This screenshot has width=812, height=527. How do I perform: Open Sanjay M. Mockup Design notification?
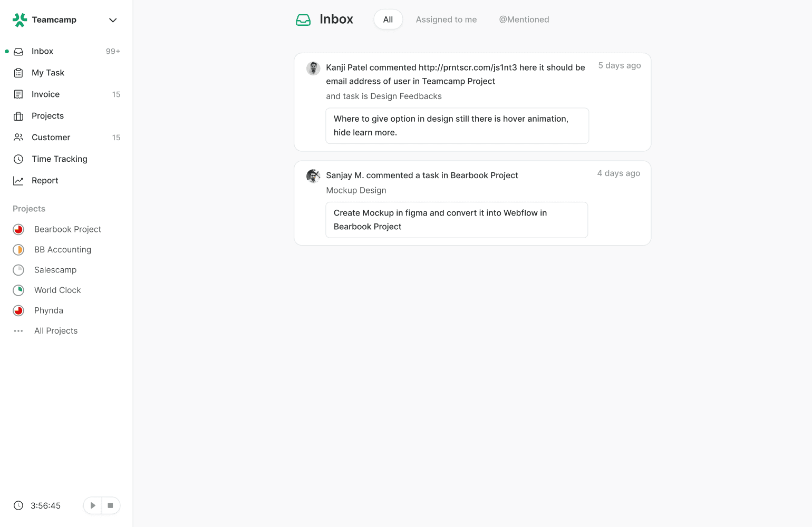[472, 203]
